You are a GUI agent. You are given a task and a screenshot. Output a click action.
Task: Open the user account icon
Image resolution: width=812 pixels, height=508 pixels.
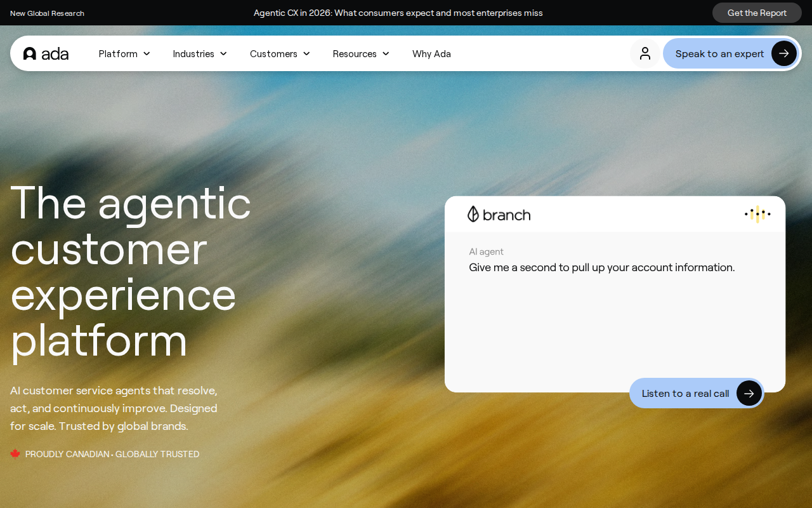click(645, 53)
